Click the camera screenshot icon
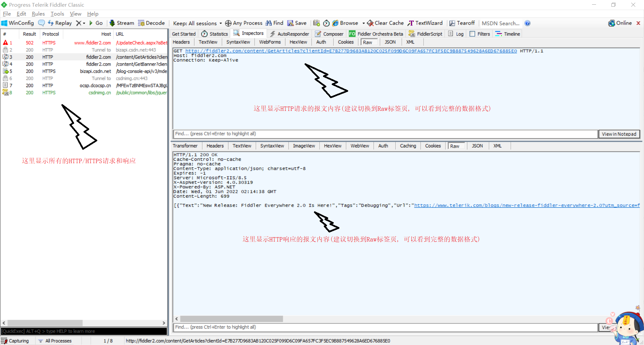The image size is (644, 345). click(x=316, y=23)
